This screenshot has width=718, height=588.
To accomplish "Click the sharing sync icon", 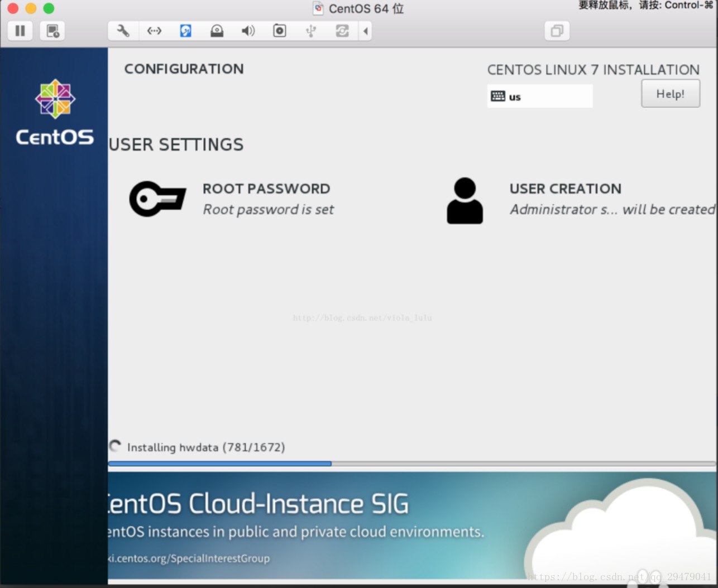I will pos(342,31).
